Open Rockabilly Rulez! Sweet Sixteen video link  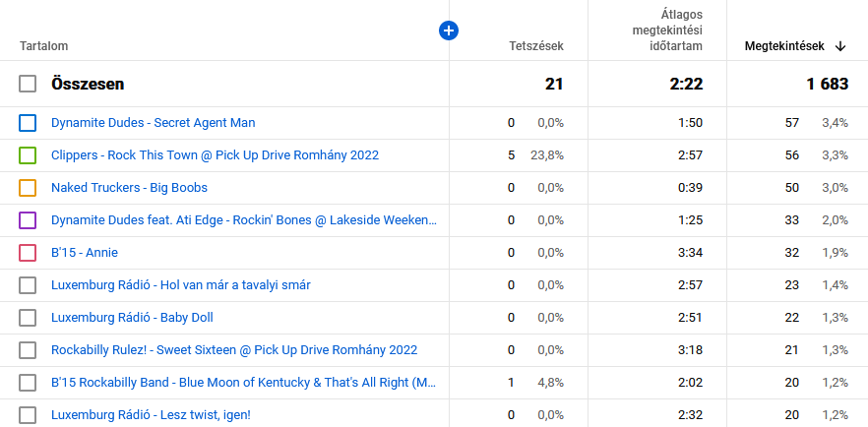coord(234,350)
